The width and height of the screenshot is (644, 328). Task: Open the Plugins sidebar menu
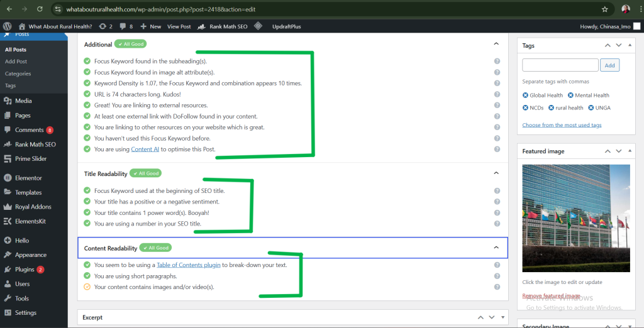[25, 270]
